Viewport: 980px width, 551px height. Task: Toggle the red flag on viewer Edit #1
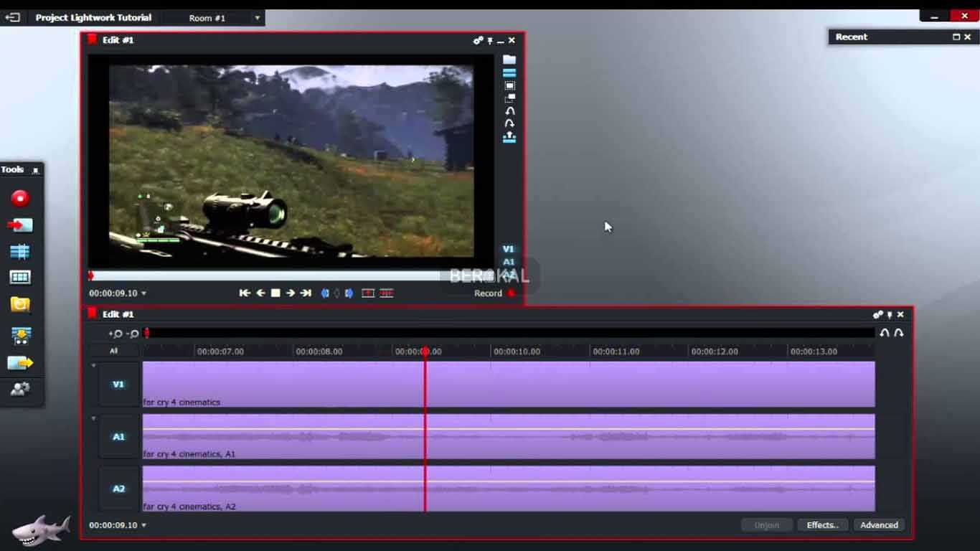(x=92, y=39)
